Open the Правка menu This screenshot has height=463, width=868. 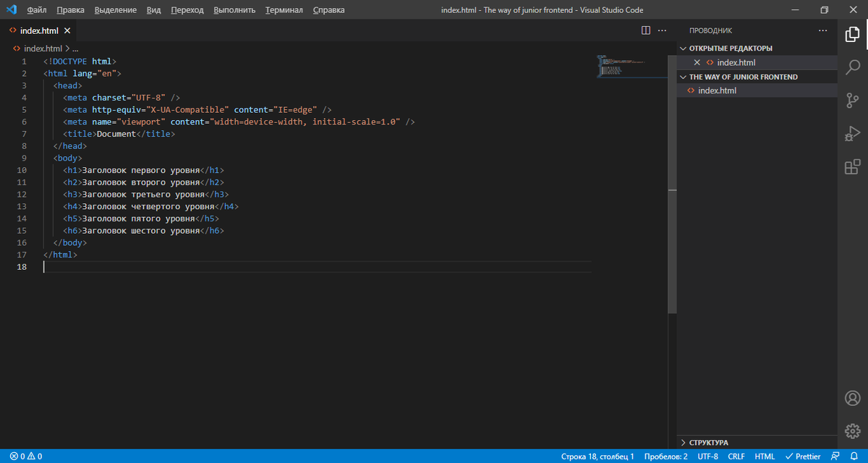pos(70,10)
